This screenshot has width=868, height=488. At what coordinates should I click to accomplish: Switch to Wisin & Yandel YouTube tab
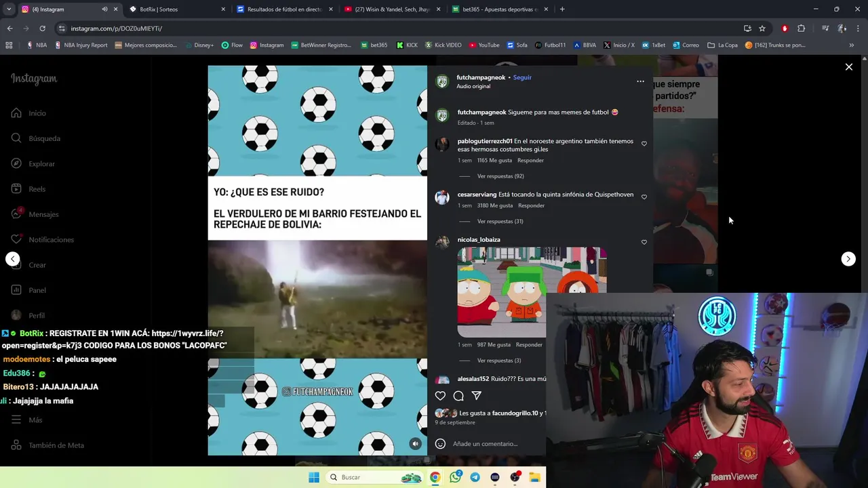coord(391,9)
